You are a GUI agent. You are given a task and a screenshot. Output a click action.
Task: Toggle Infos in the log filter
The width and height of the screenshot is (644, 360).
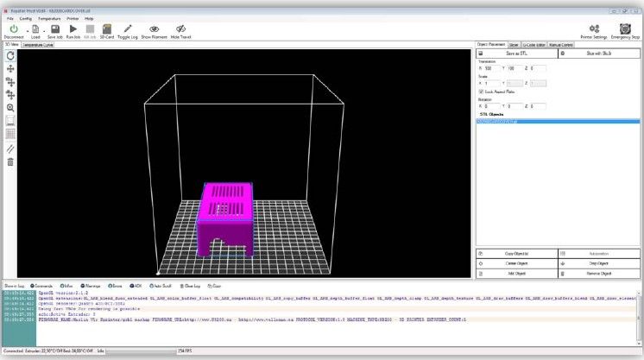tap(66, 286)
